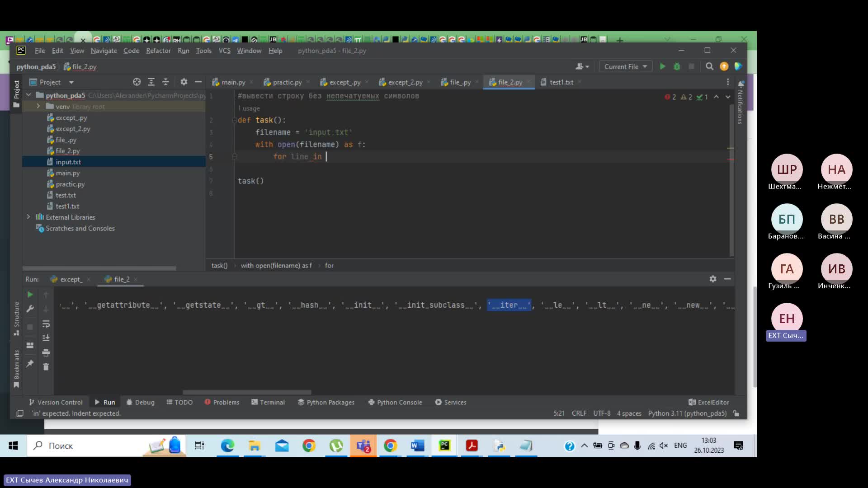
Task: Switch to the main.py editor tab
Action: (x=233, y=82)
